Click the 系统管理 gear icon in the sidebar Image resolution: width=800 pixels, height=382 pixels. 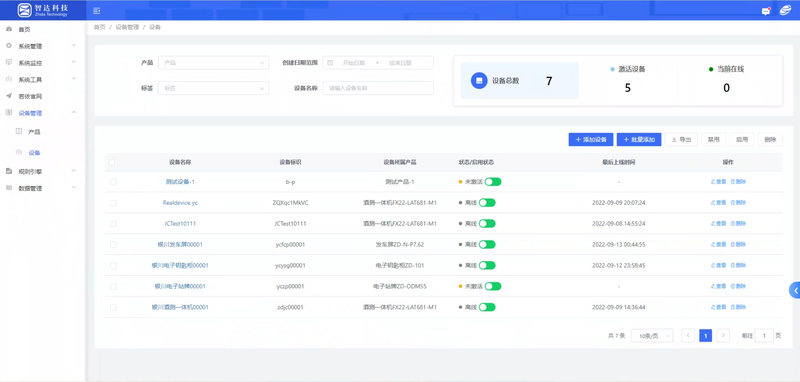tap(9, 46)
